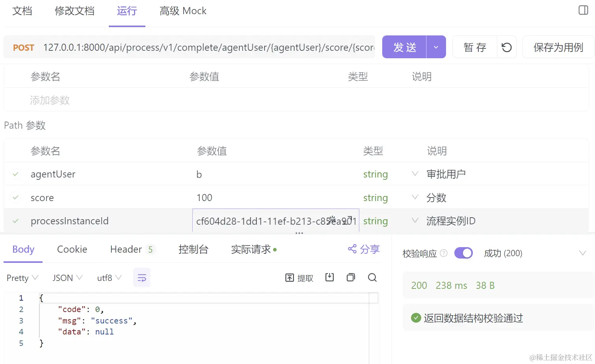
Task: Collapse the right panel via top-right icon
Action: [583, 10]
